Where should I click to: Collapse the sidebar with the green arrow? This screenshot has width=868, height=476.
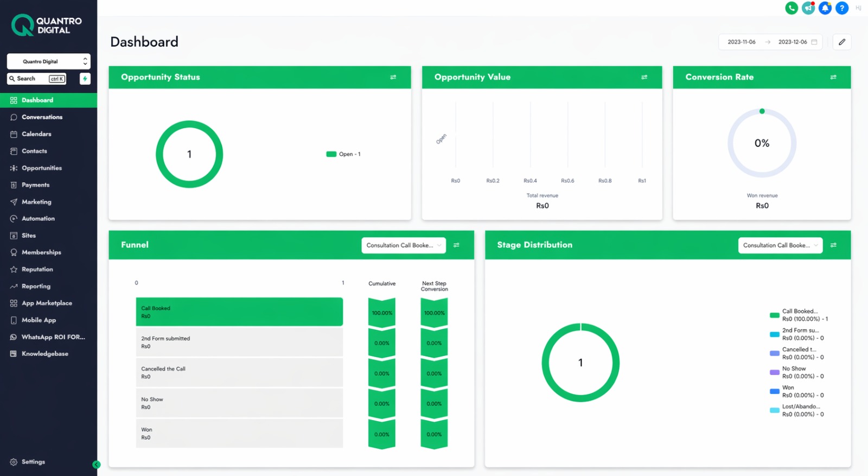click(x=96, y=465)
